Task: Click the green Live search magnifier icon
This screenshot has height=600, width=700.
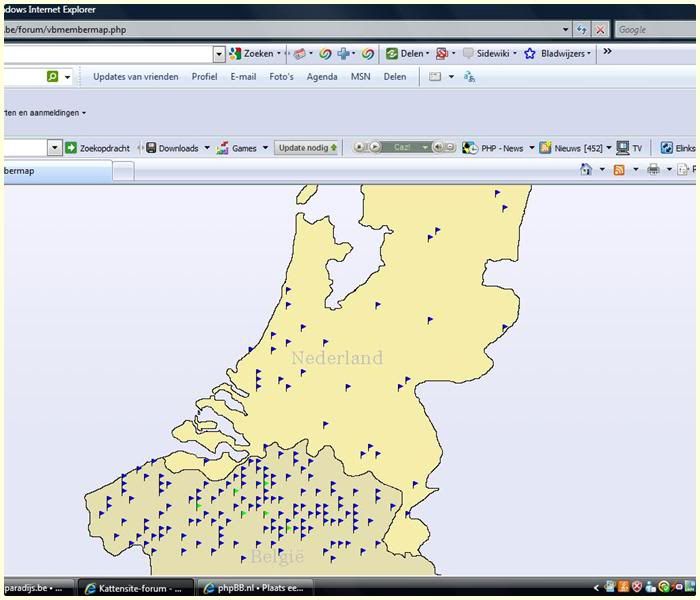Action: click(x=53, y=76)
